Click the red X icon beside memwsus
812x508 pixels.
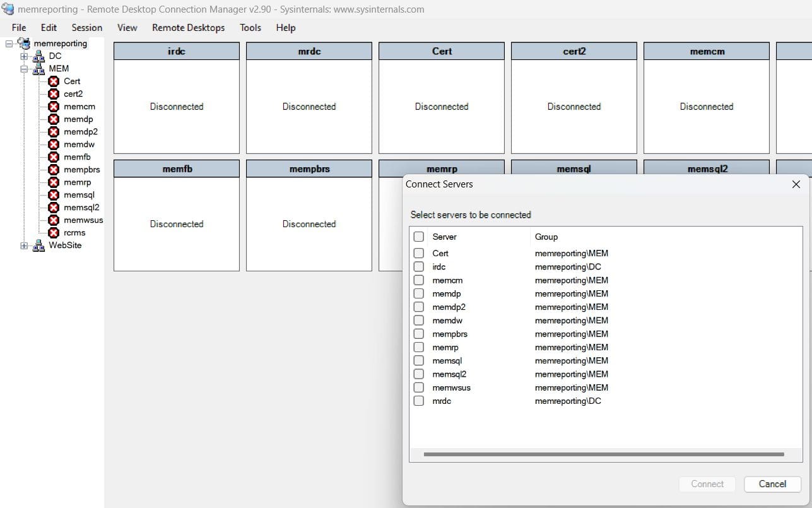click(x=54, y=220)
